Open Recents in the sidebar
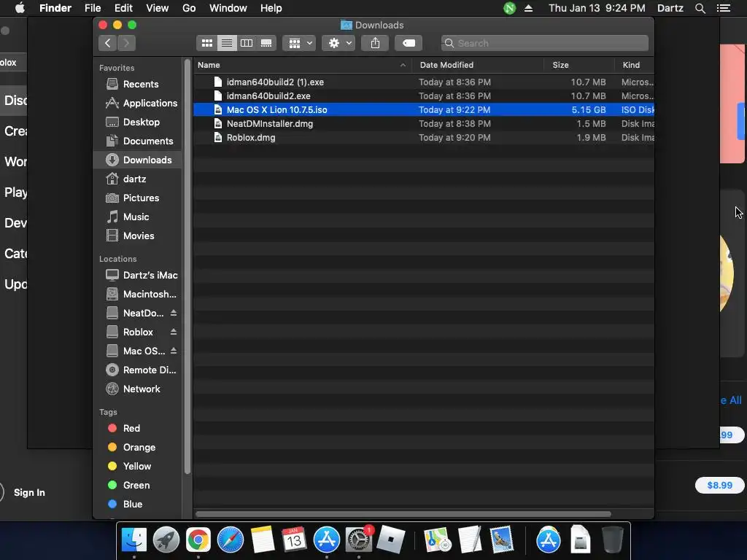This screenshot has width=747, height=560. point(138,85)
